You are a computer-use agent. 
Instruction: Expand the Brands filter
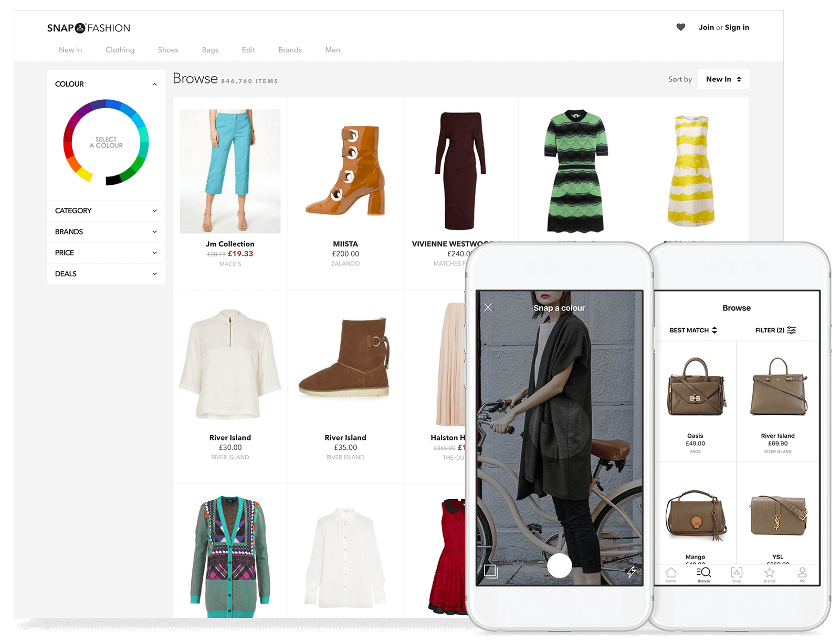point(106,232)
